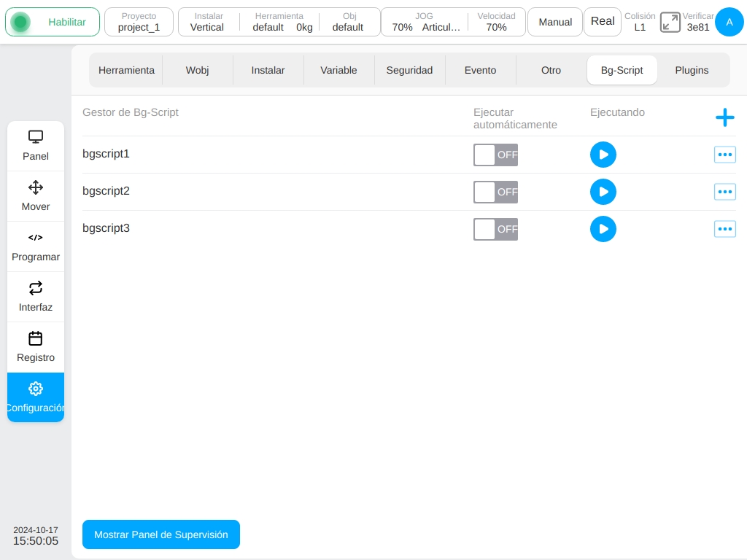Toggle auto-run switch for bgscript2

(495, 192)
